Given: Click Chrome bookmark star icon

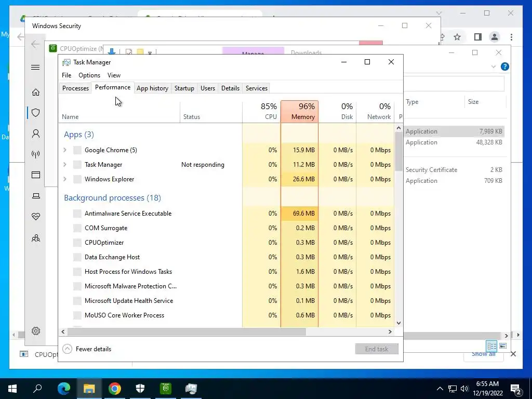Looking at the screenshot, I should pyautogui.click(x=457, y=37).
